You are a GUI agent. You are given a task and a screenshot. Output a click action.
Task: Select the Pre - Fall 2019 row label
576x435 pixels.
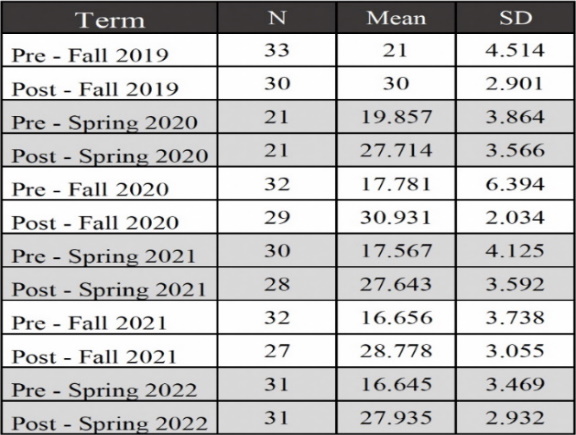[90, 55]
